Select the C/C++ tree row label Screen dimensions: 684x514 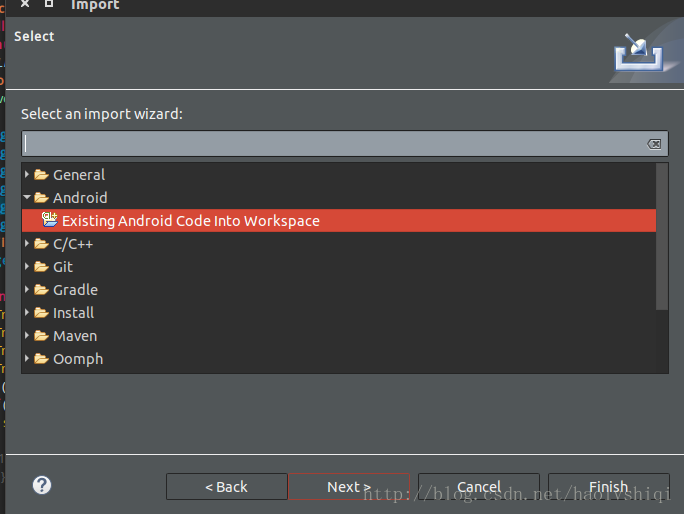tap(73, 244)
